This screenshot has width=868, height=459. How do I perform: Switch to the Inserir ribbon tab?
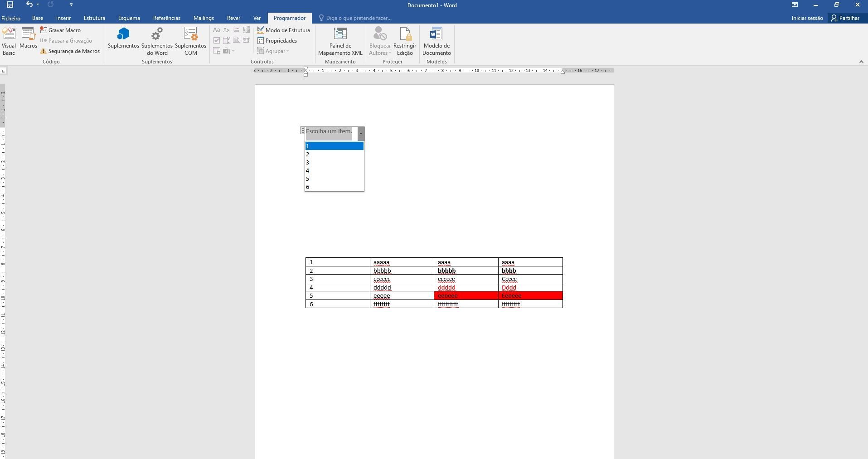point(63,18)
